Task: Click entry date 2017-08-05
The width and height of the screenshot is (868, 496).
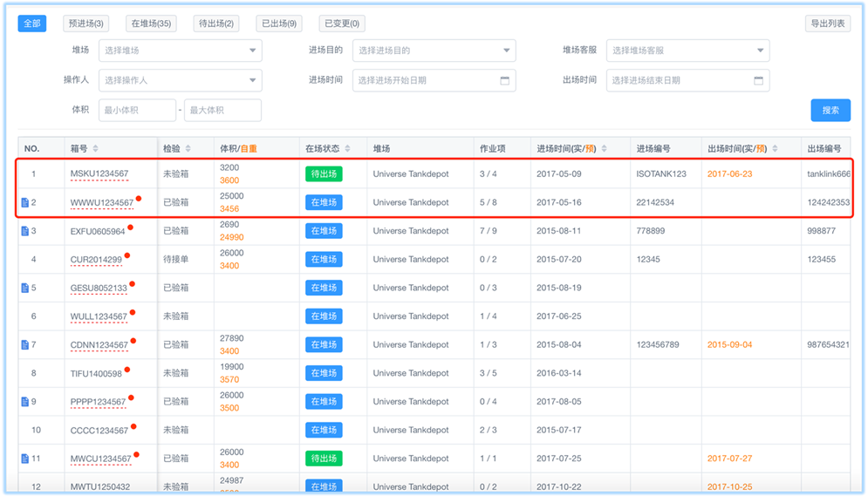Action: 558,402
